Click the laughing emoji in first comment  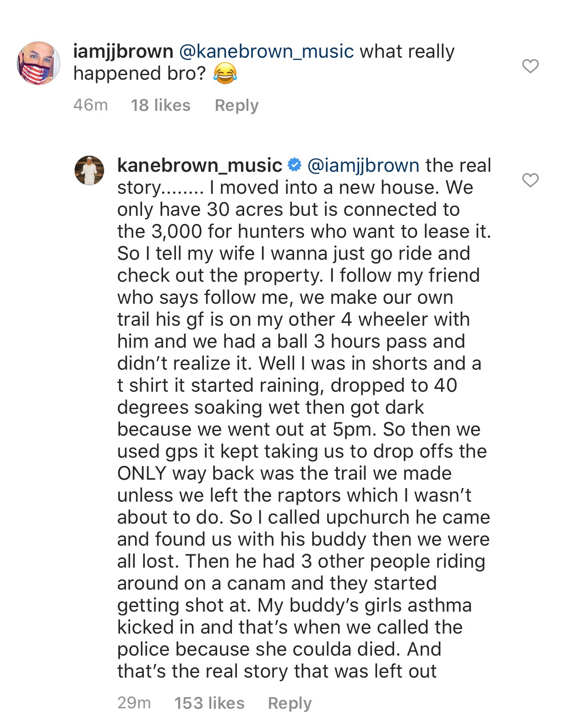coord(225,74)
